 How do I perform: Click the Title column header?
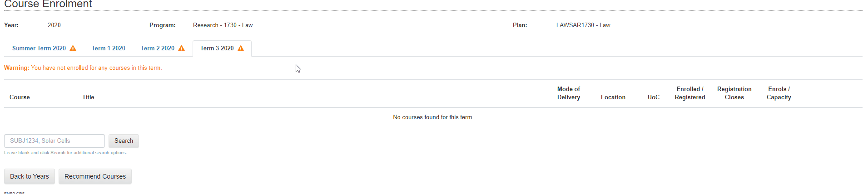[88, 97]
